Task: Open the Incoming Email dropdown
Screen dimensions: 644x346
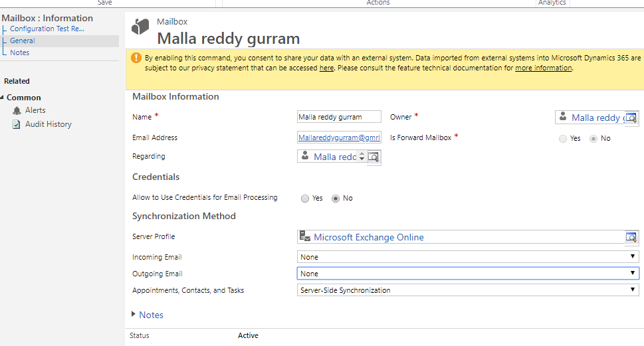Action: coord(468,257)
